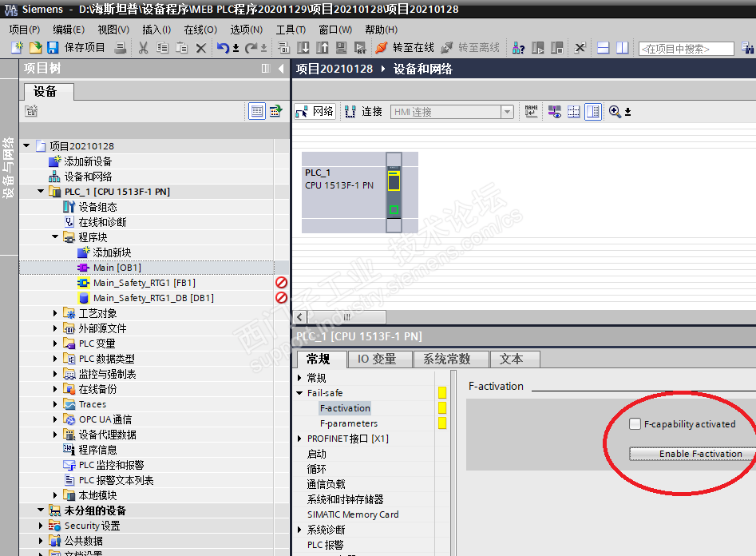This screenshot has height=556, width=756.
Task: Click the Copy icon in toolbar
Action: pos(163,48)
